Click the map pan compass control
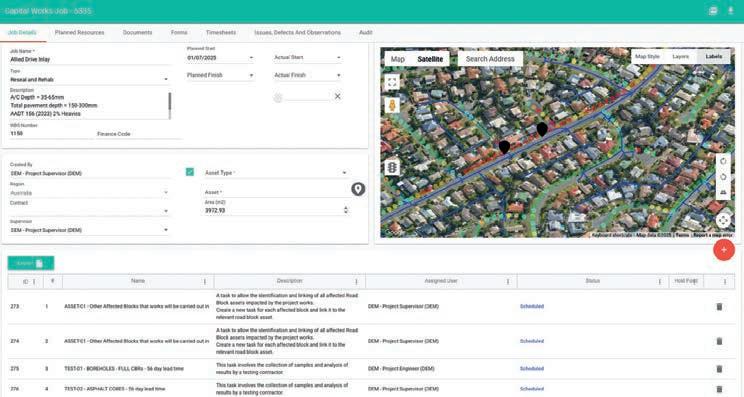This screenshot has width=744, height=397. click(723, 220)
